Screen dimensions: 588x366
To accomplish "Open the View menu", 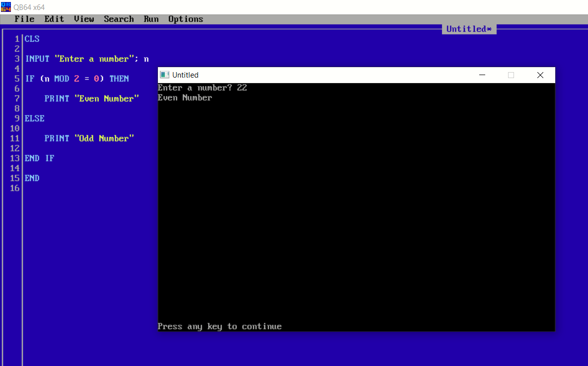I will click(83, 19).
